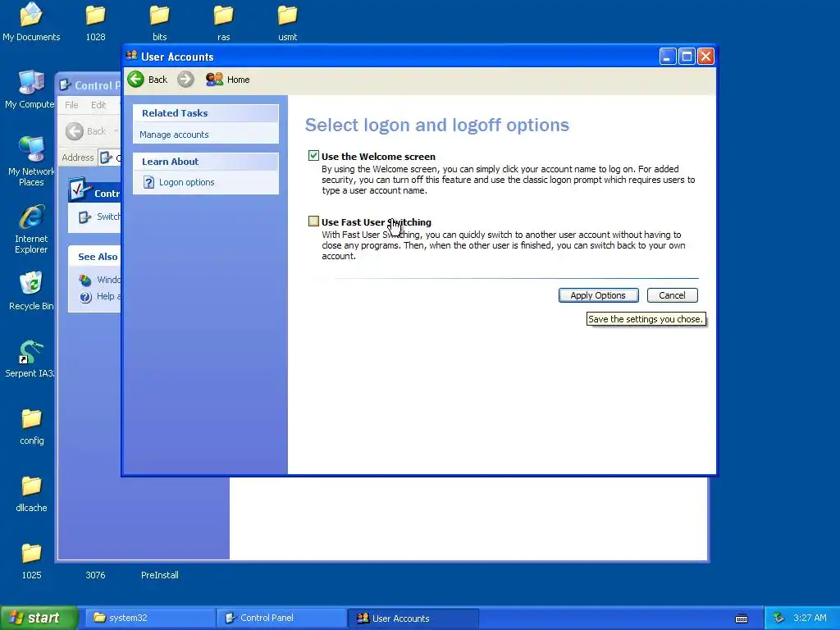Uncheck Use the Welcome screen
The image size is (840, 630).
point(313,156)
